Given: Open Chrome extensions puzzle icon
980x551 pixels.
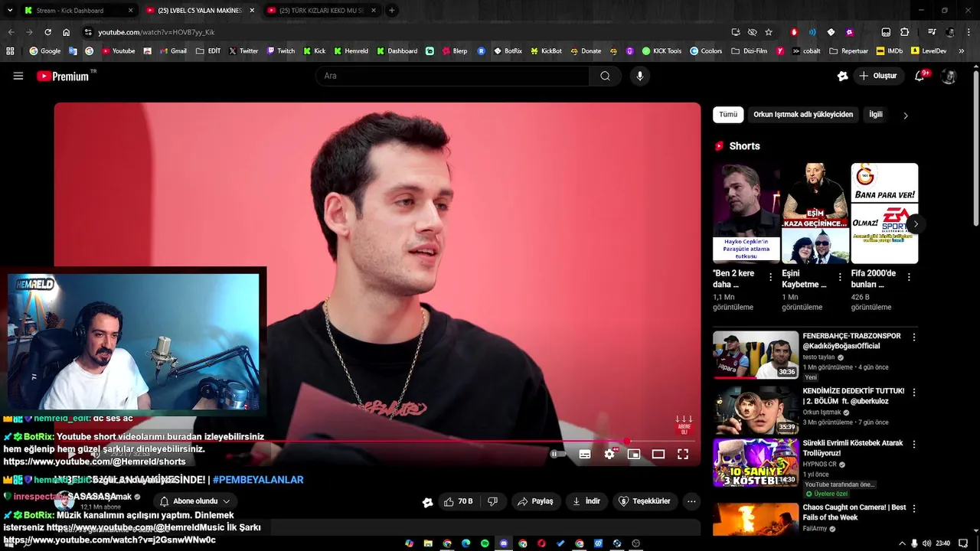Looking at the screenshot, I should (x=905, y=32).
